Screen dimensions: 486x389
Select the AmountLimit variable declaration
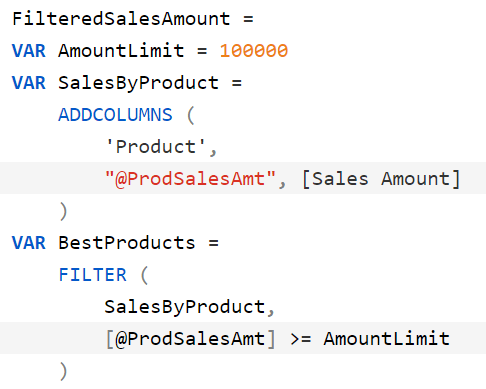[x=121, y=51]
